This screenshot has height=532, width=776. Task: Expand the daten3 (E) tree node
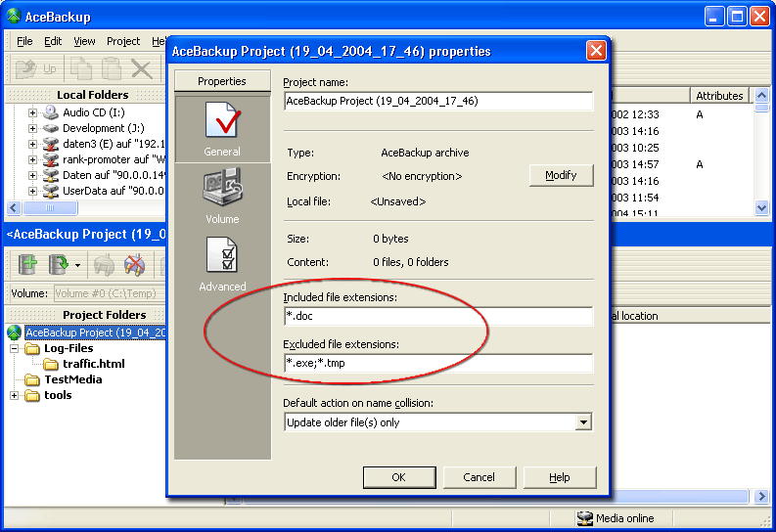pyautogui.click(x=32, y=145)
